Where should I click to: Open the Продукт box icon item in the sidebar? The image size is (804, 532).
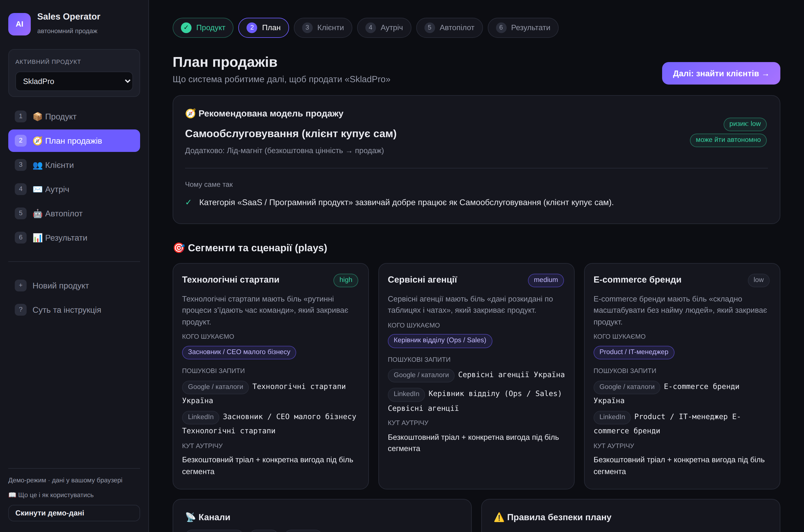74,116
